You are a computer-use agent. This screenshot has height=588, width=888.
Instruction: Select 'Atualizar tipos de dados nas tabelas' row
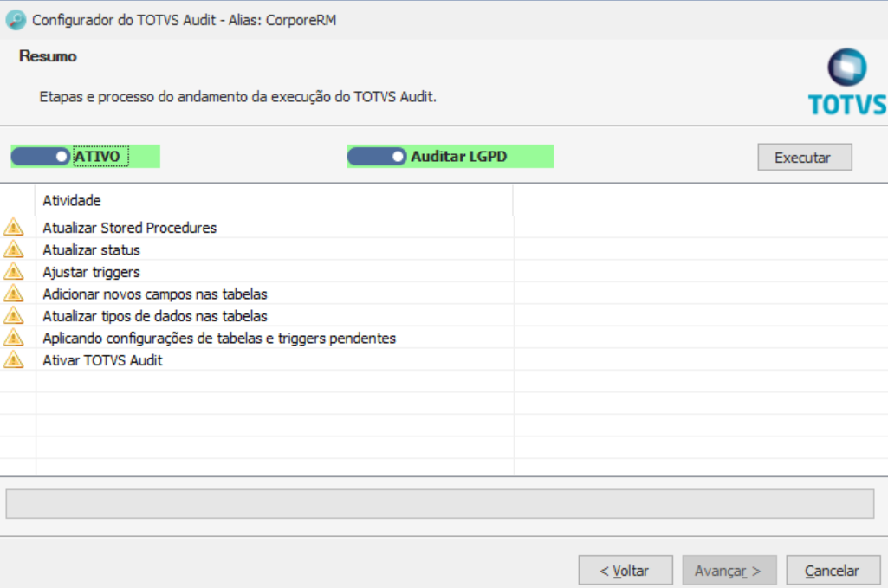point(444,315)
